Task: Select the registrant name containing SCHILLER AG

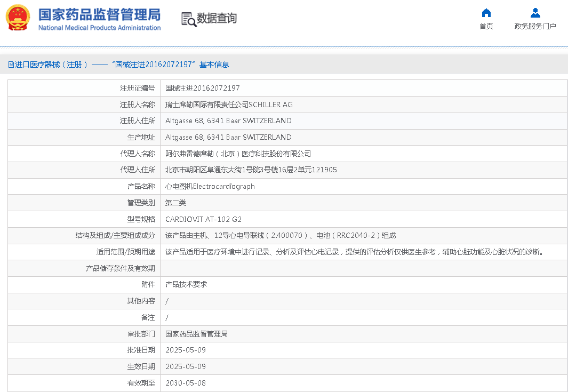Action: [x=229, y=105]
